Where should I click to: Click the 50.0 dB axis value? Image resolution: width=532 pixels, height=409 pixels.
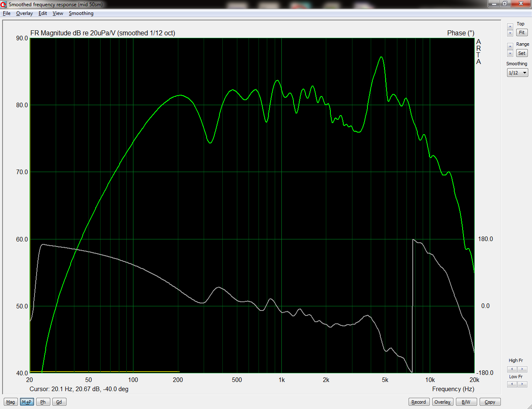22,306
